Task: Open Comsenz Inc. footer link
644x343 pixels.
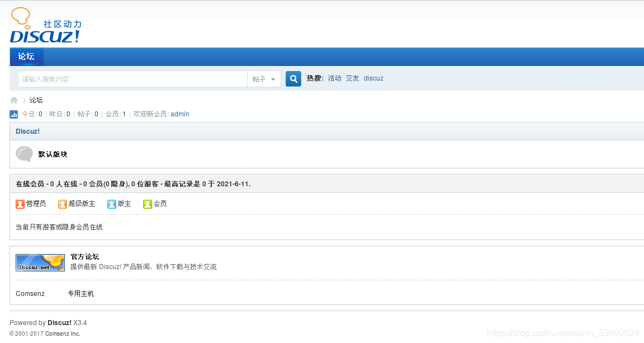Action: [63, 333]
